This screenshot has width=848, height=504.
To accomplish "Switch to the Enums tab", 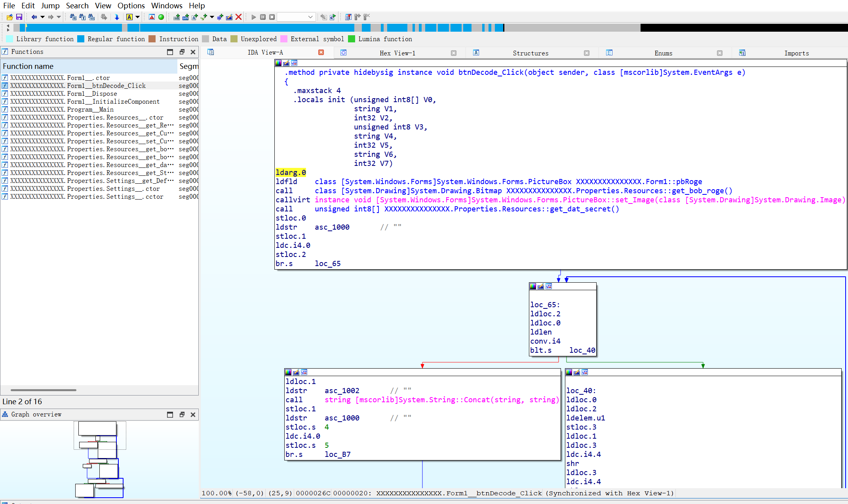I will pos(664,53).
